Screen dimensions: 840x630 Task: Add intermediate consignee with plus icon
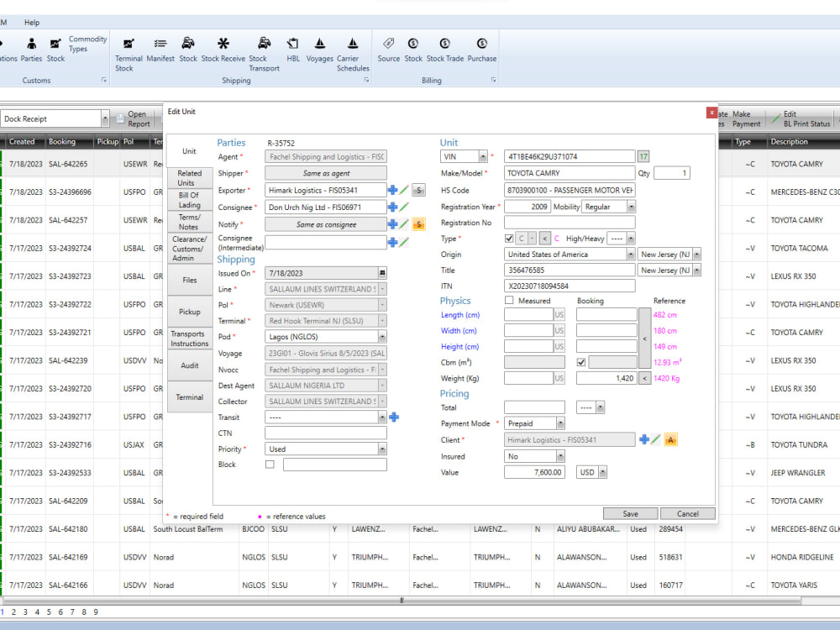(x=392, y=243)
